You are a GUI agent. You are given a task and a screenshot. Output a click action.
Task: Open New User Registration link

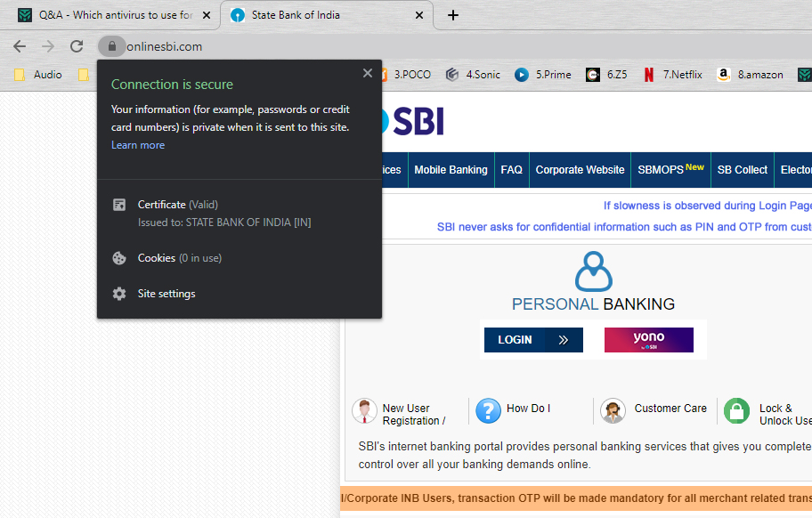pyautogui.click(x=414, y=415)
